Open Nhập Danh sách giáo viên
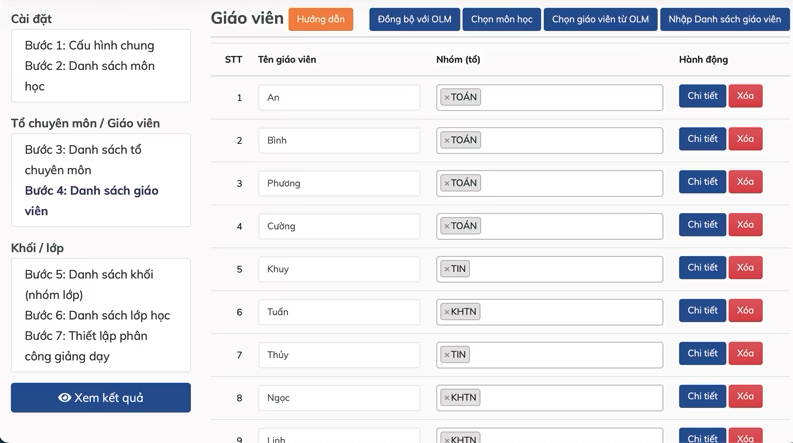Viewport: 793px width, 443px height. [x=724, y=19]
